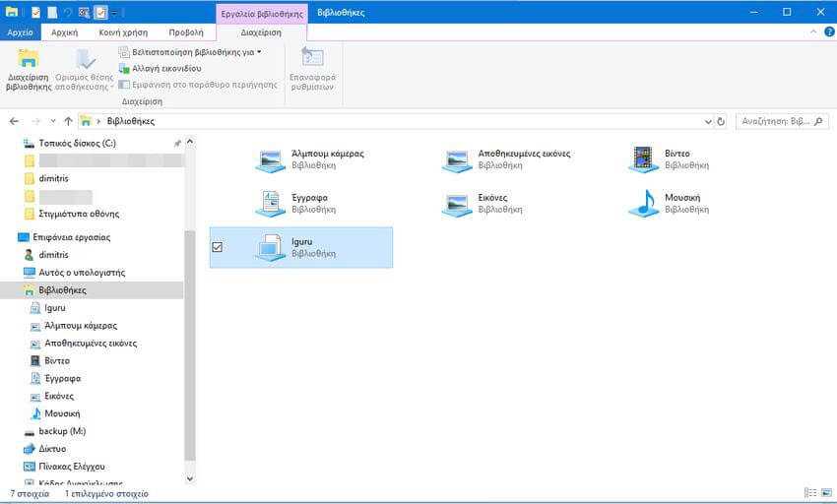Open Άλμπουμ κάμερας in the navigation tree

(x=74, y=325)
